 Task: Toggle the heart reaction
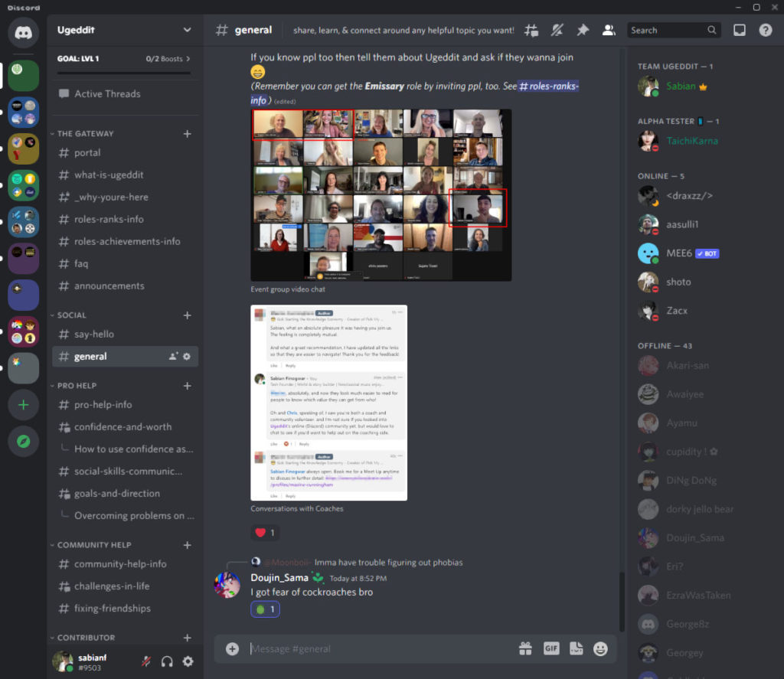tap(265, 533)
